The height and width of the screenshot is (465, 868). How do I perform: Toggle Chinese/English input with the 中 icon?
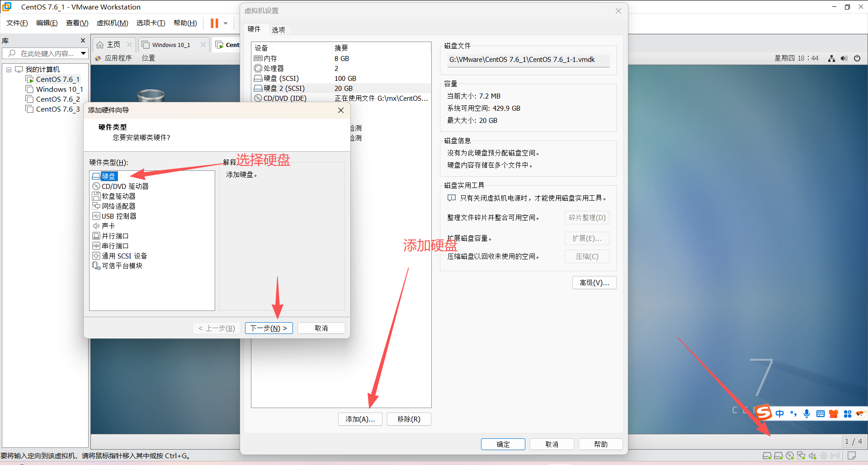pos(780,413)
